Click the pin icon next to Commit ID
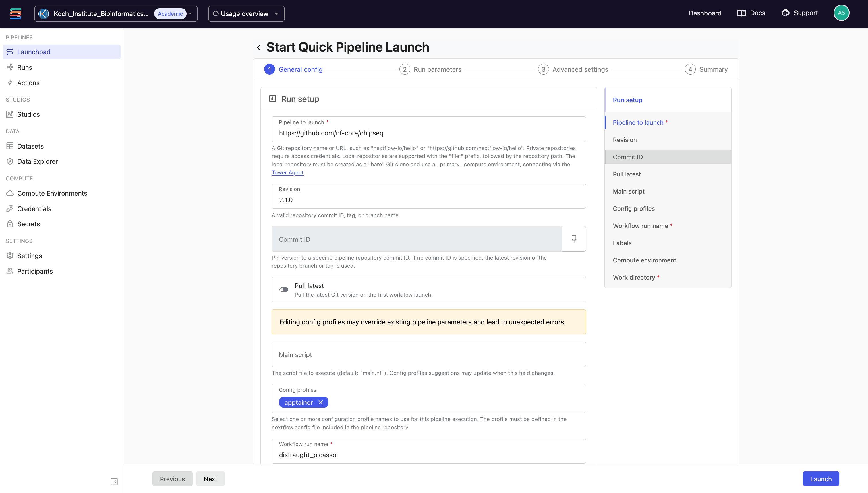 point(573,239)
